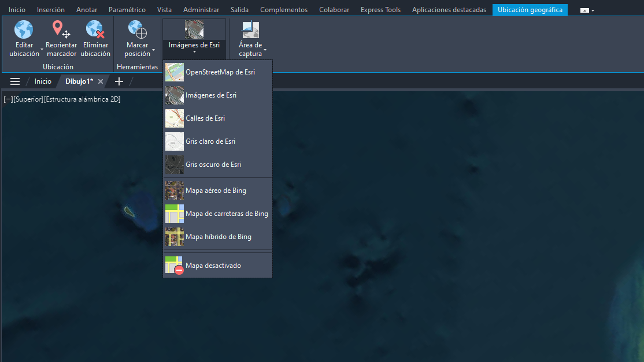Viewport: 644px width, 362px height.
Task: Select the Reorientar marcador tool
Action: (x=61, y=39)
